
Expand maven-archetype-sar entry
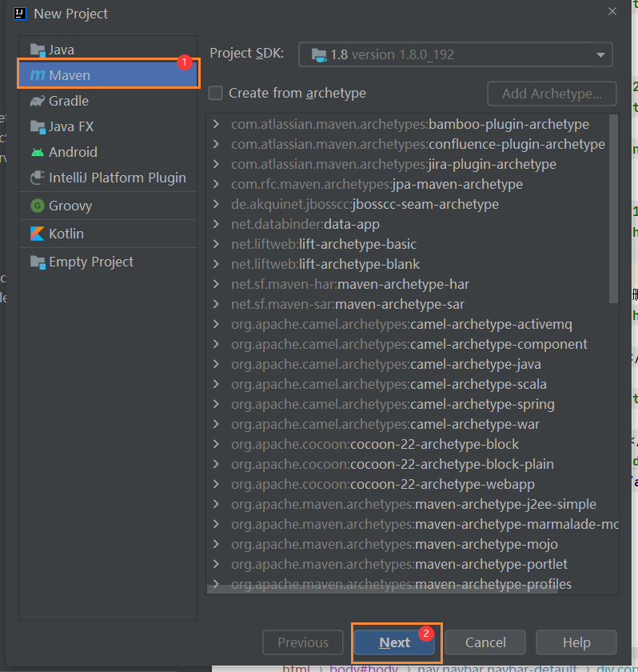pyautogui.click(x=216, y=304)
